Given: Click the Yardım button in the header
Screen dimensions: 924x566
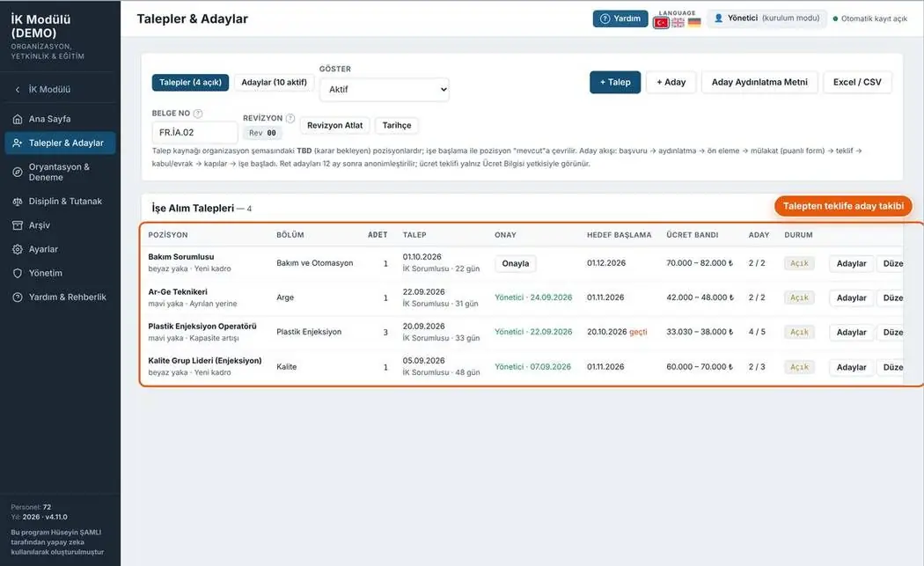Looking at the screenshot, I should point(620,18).
